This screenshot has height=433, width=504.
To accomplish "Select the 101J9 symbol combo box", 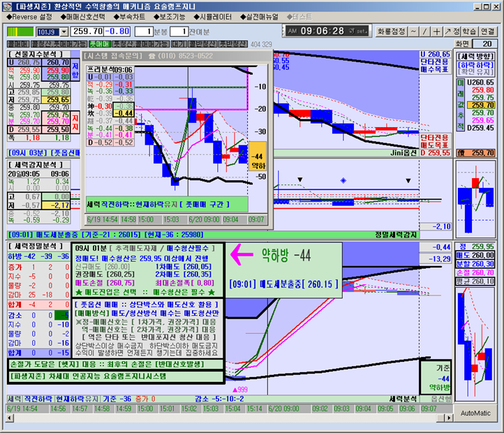I will pos(52,32).
